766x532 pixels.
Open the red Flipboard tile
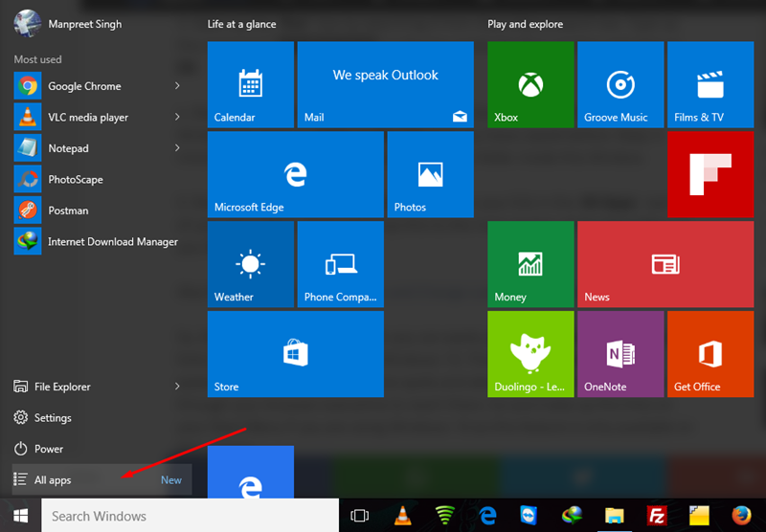pyautogui.click(x=710, y=174)
